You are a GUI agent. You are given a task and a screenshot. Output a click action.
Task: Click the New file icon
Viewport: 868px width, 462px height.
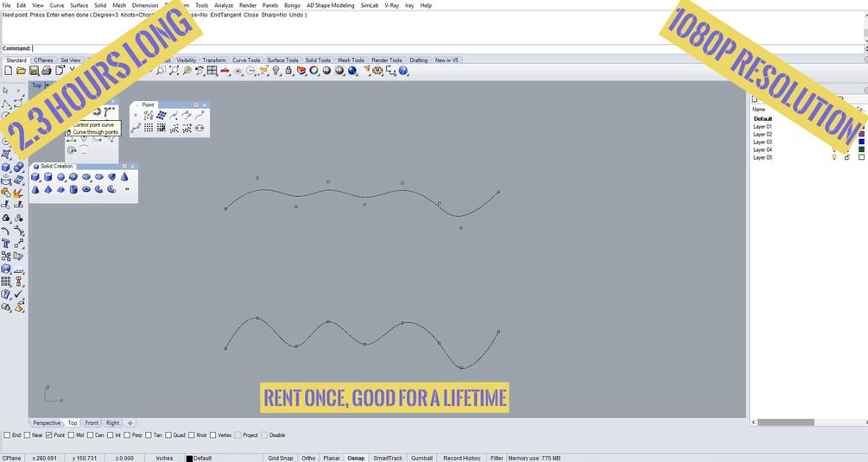[x=8, y=71]
